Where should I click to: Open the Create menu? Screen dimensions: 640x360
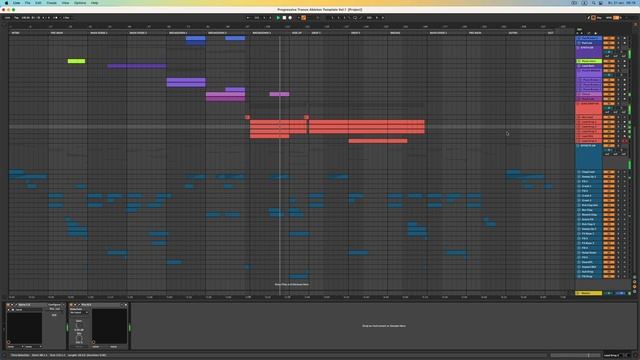51,3
